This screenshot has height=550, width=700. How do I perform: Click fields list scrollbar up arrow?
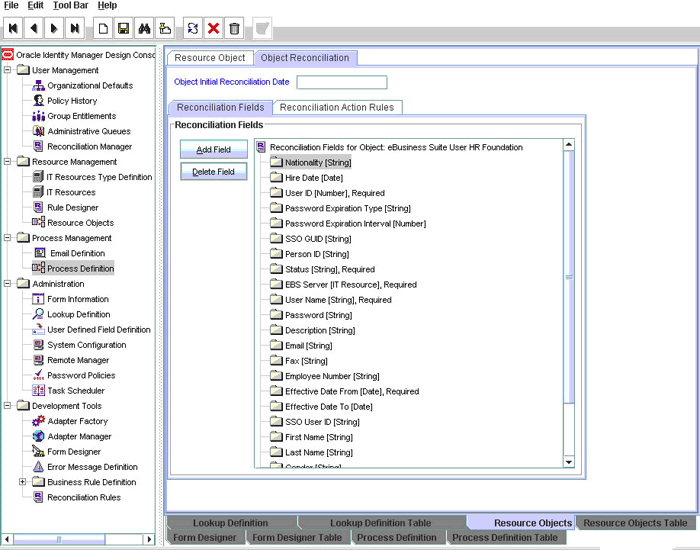pyautogui.click(x=569, y=145)
